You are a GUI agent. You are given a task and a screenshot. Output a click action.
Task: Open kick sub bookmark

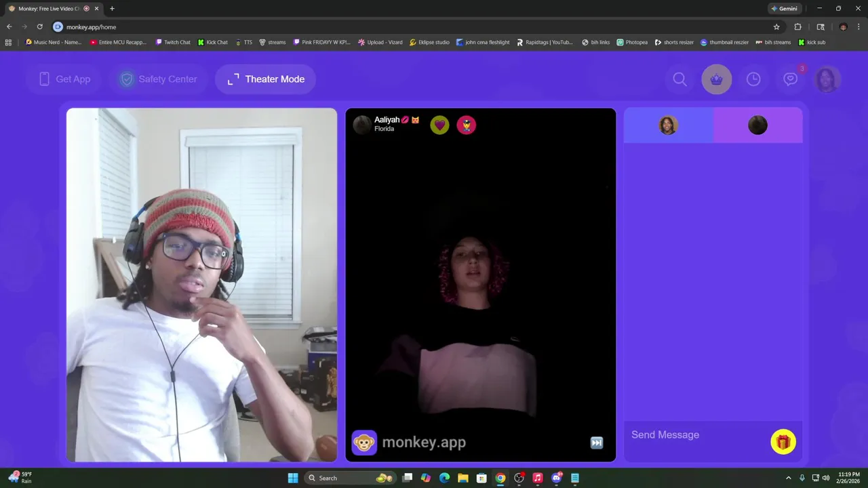tap(812, 42)
